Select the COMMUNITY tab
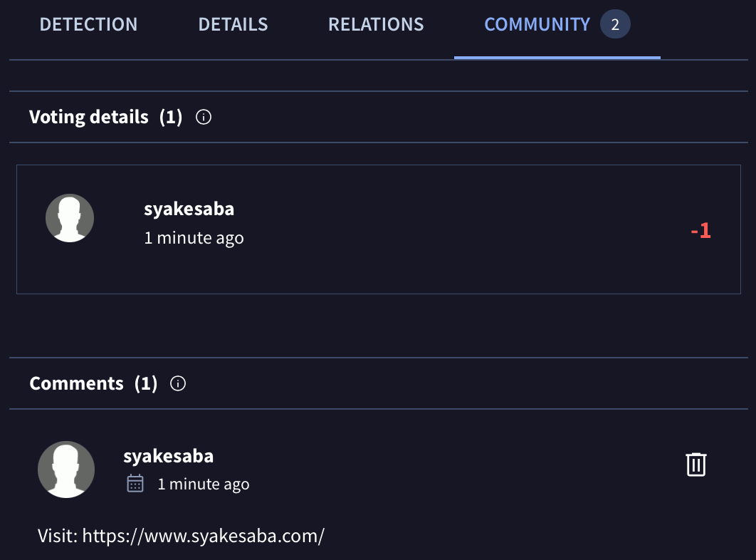 click(x=537, y=24)
